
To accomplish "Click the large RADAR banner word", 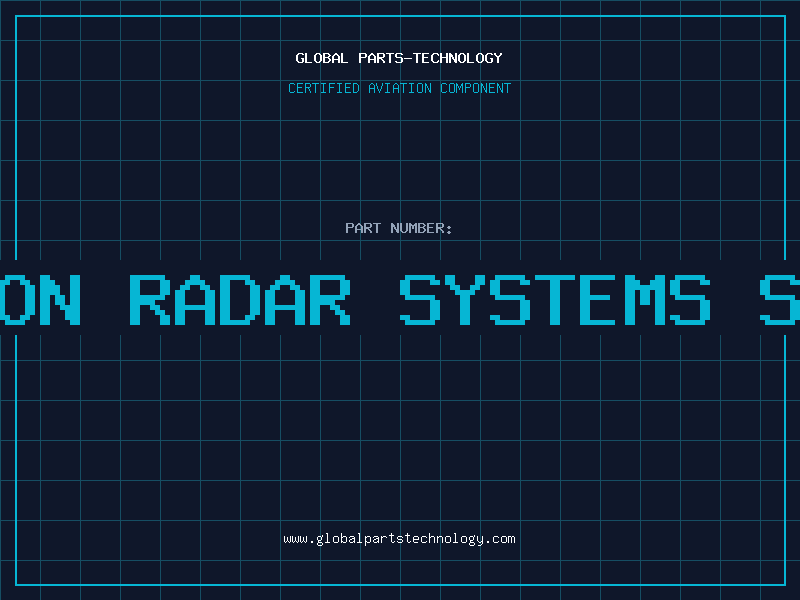I will point(240,300).
